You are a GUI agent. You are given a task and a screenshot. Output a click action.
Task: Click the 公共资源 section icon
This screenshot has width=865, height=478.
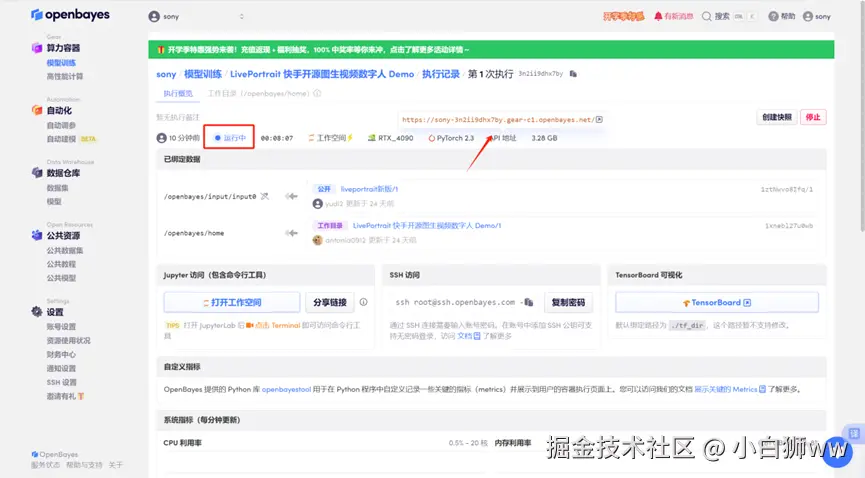[x=37, y=235]
